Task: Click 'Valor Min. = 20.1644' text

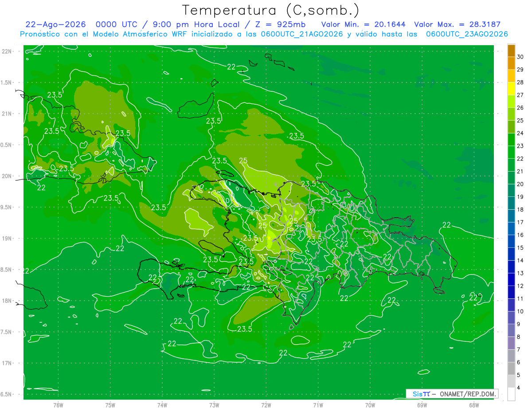Action: point(363,24)
